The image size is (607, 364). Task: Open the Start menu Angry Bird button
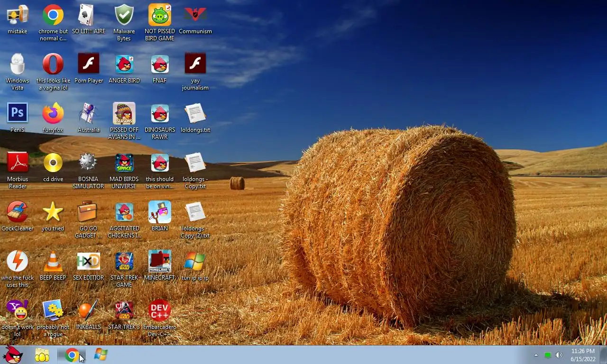[x=13, y=355]
